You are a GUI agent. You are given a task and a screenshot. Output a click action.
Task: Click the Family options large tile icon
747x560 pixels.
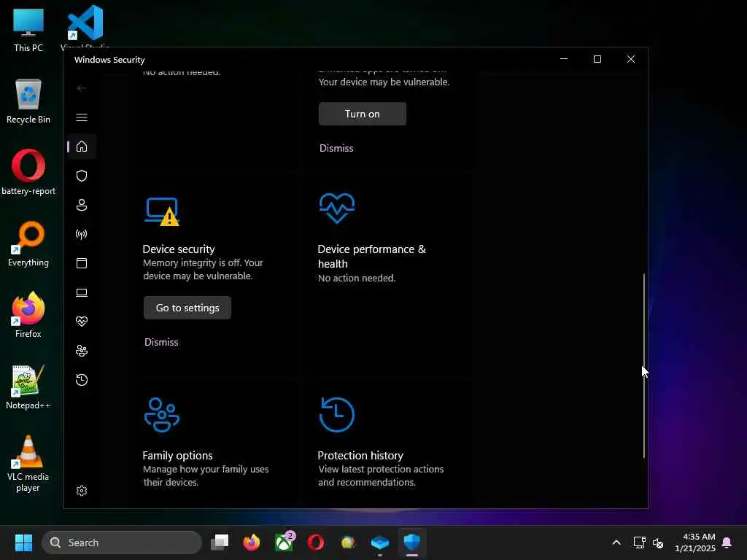click(162, 415)
